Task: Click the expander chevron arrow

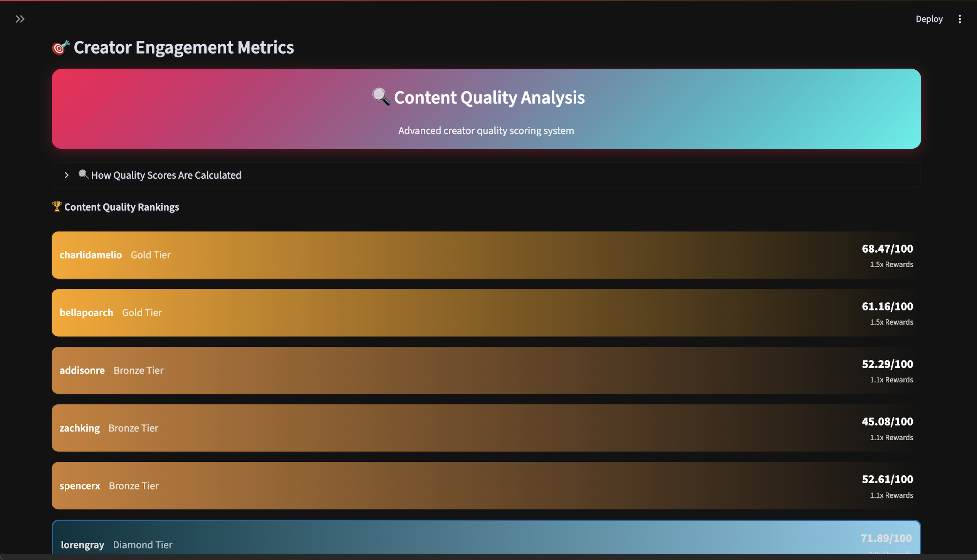Action: click(67, 175)
